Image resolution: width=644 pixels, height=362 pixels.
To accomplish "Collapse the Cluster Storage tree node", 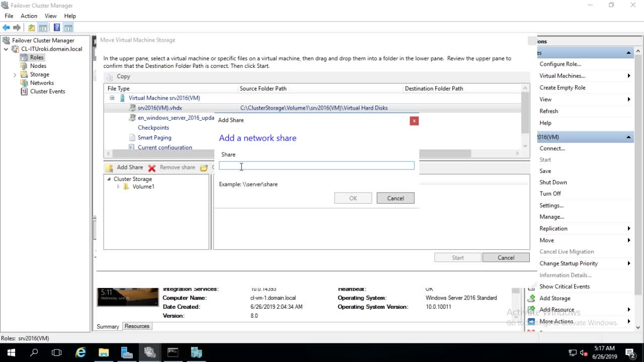I will tap(109, 179).
